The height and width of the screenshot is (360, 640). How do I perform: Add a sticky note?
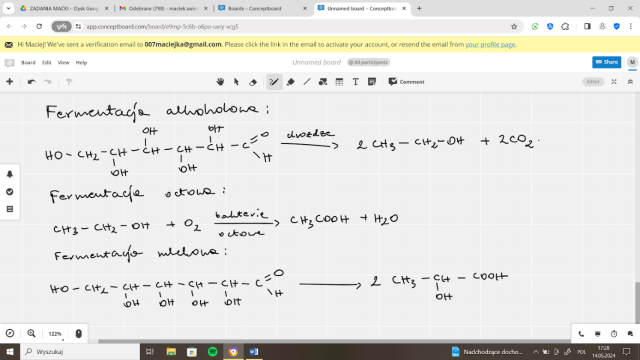click(372, 82)
